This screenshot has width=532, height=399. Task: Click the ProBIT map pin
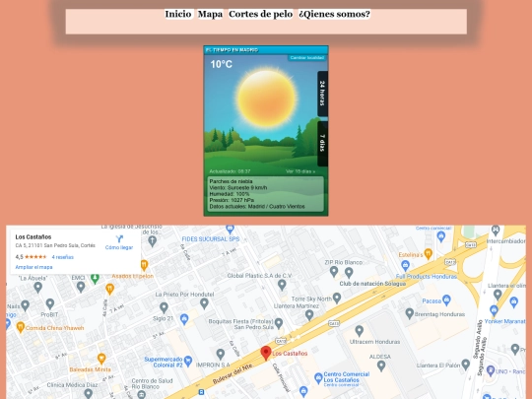click(x=50, y=303)
